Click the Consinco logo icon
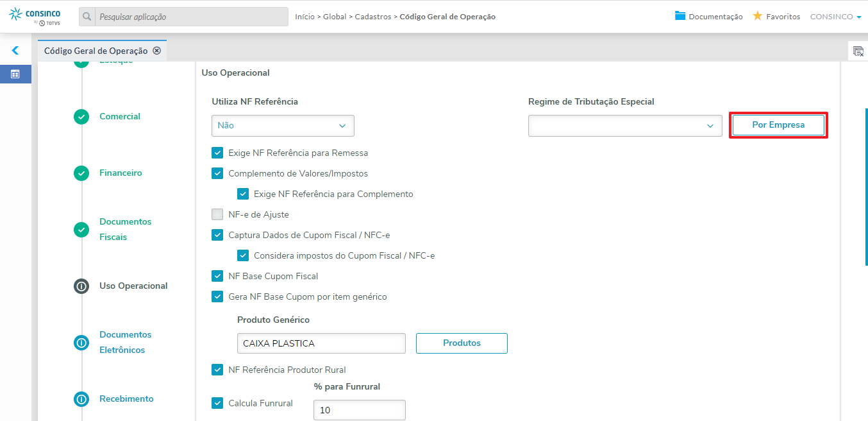Screen dimensions: 868x421 coord(15,13)
